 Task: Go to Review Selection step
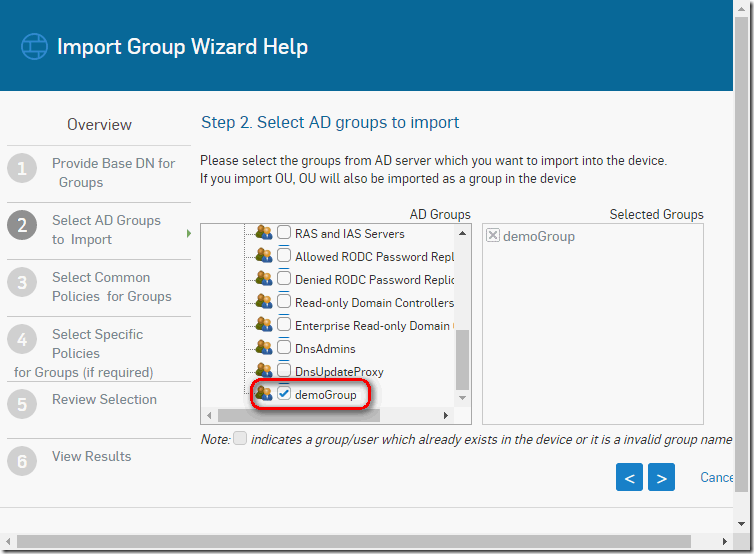click(x=104, y=399)
